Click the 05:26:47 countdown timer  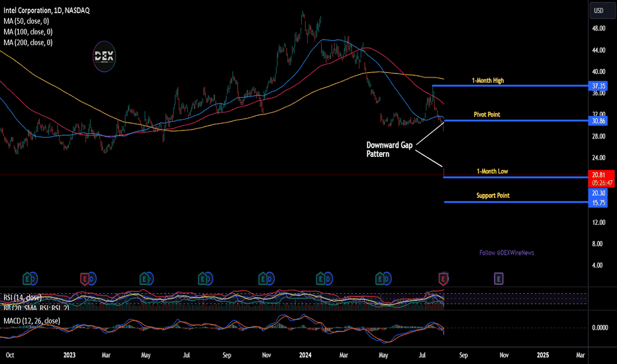pos(602,183)
